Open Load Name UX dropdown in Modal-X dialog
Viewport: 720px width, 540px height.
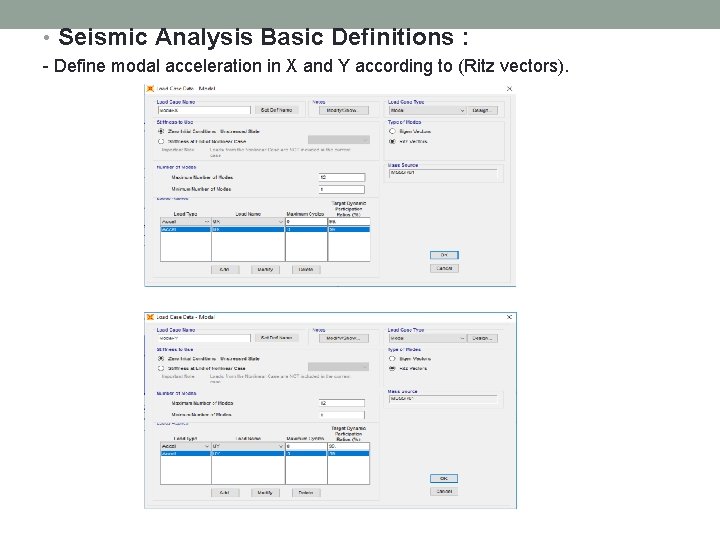pos(248,221)
